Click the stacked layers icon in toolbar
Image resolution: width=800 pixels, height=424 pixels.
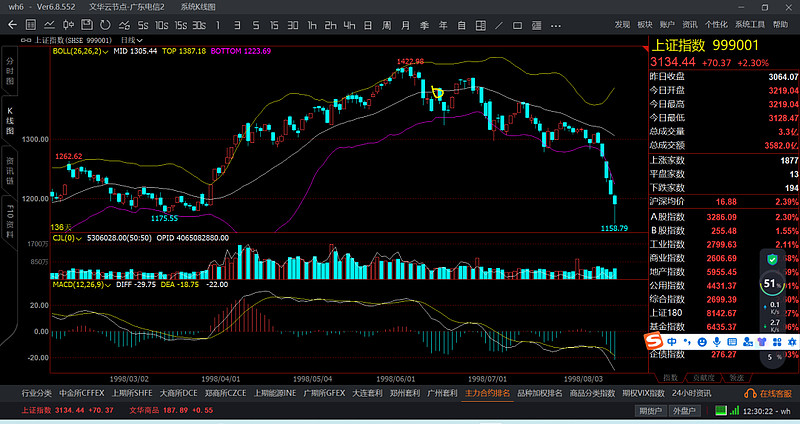pos(536,25)
